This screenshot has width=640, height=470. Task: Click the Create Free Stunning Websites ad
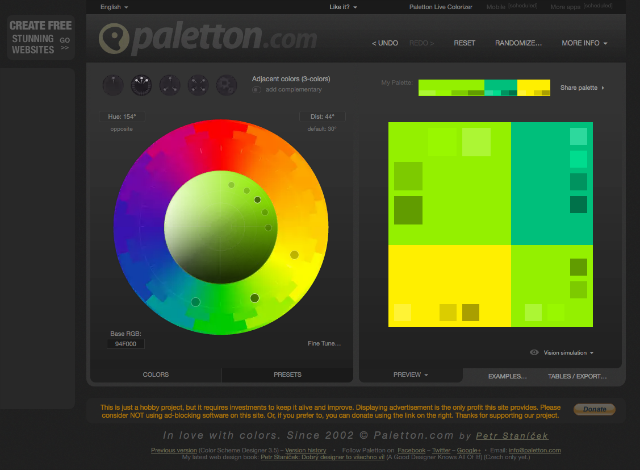(x=40, y=38)
